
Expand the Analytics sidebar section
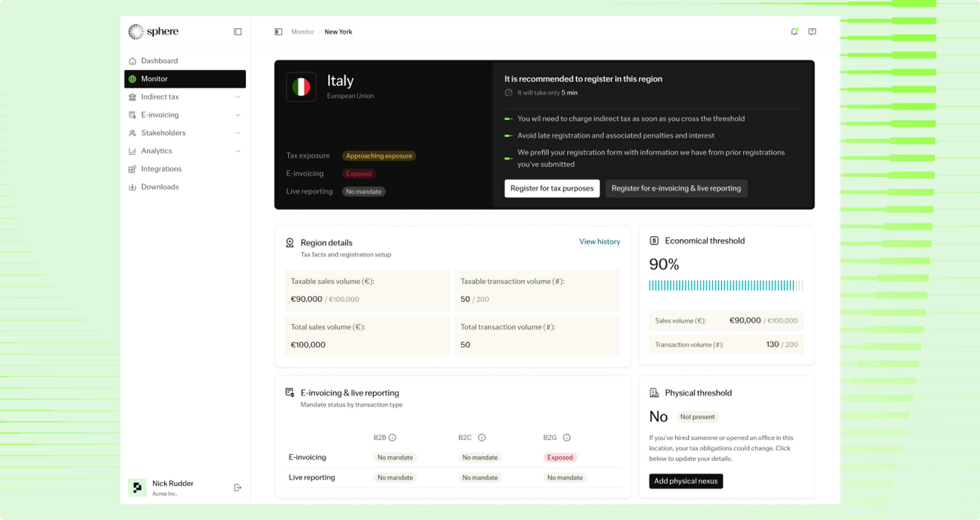pos(185,151)
